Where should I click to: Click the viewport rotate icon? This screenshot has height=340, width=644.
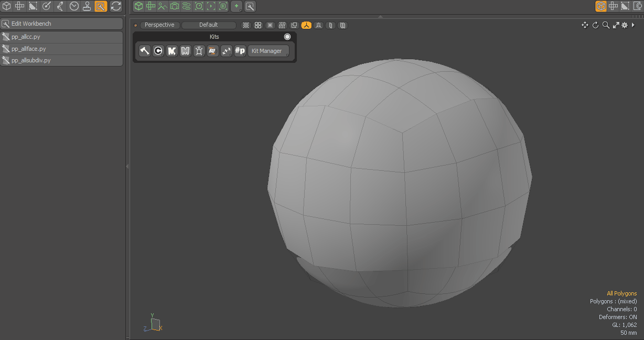(596, 25)
